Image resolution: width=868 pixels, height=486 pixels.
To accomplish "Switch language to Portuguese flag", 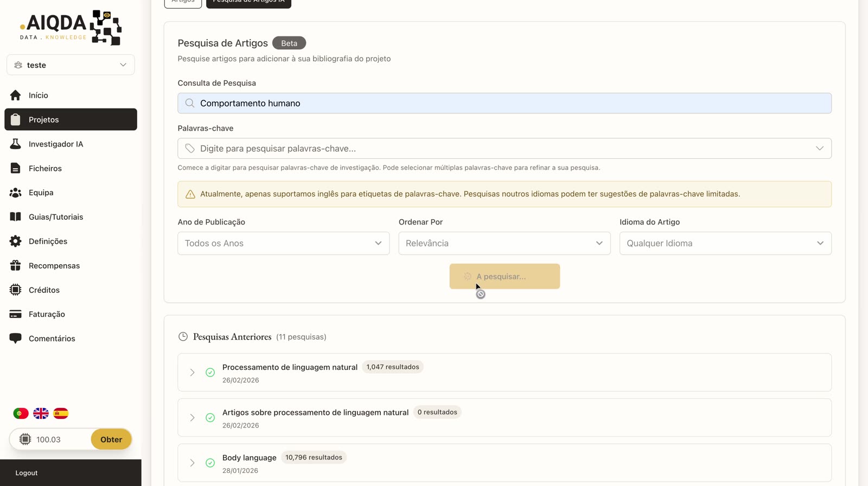I will click(21, 413).
